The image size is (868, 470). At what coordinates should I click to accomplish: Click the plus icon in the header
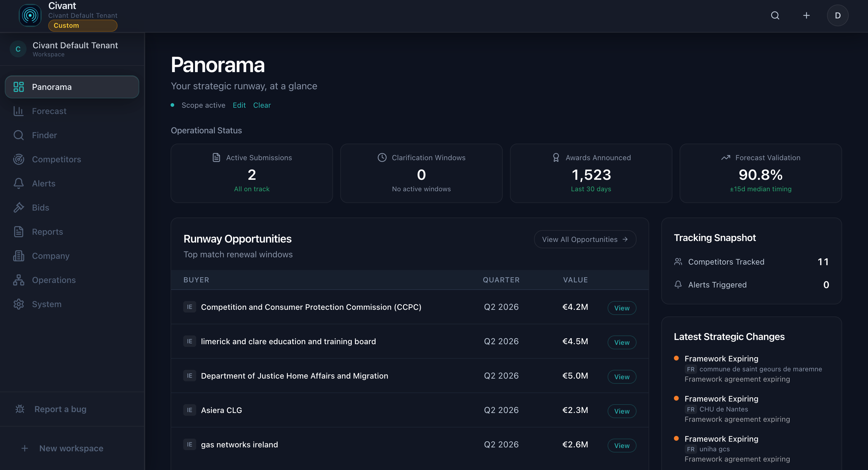tap(806, 15)
